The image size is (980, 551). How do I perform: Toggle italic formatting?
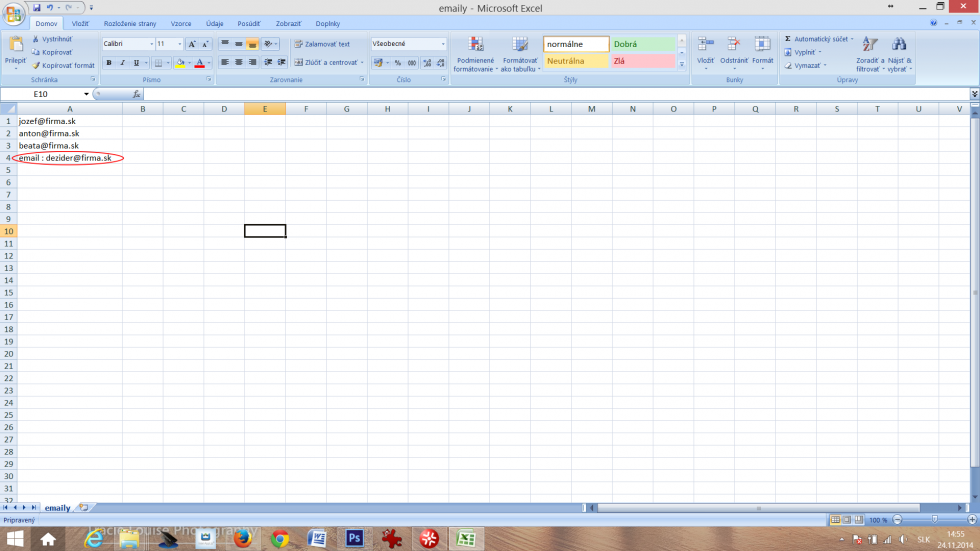(x=122, y=62)
